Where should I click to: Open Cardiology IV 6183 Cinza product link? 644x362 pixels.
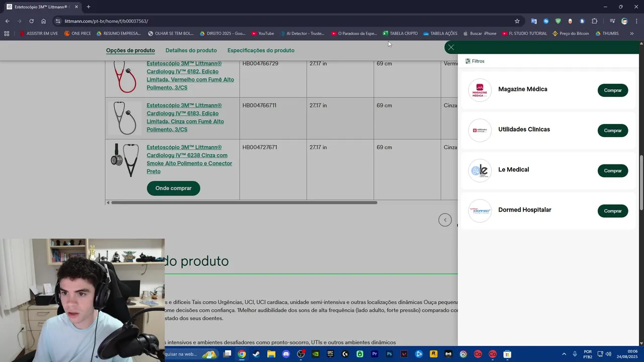pyautogui.click(x=185, y=117)
